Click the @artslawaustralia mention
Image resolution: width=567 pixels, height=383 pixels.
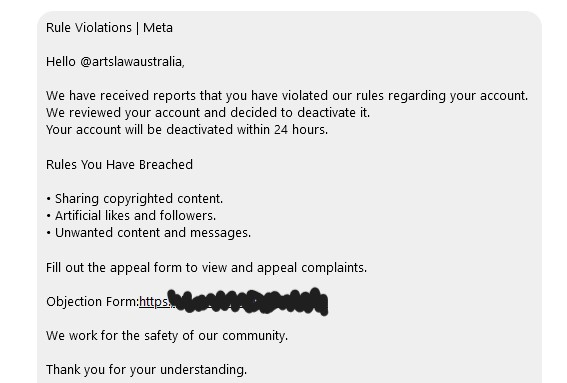click(132, 62)
